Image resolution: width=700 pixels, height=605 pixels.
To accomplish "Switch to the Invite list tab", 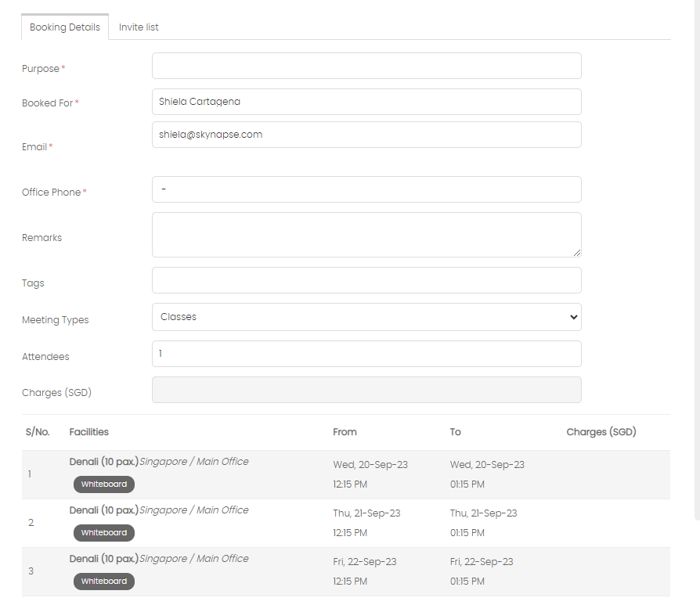I will pos(139,27).
